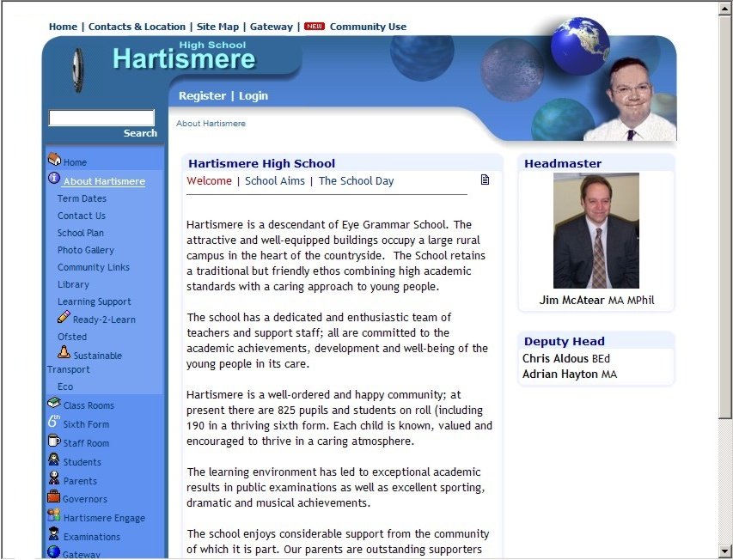Click the Governors briefcase icon
The width and height of the screenshot is (733, 560).
tap(54, 497)
